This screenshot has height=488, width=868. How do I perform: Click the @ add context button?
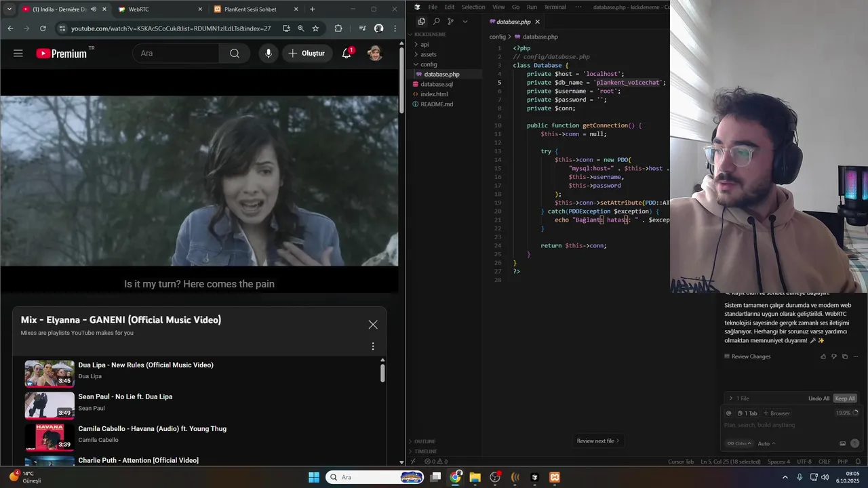point(729,413)
